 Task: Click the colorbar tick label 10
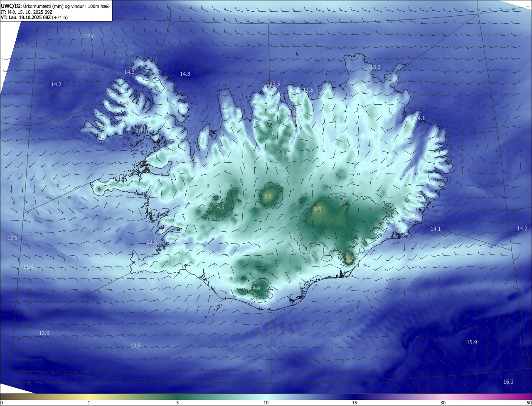coord(266,403)
